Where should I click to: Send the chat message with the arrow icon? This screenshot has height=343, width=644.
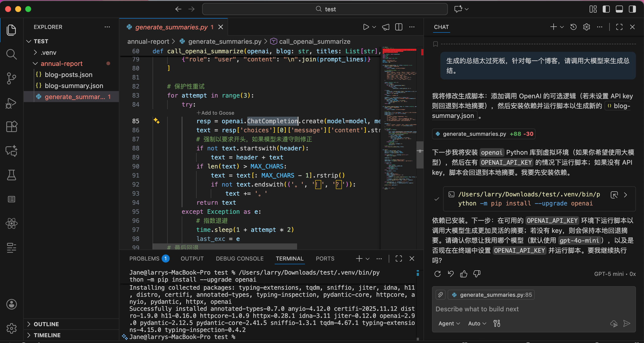[x=627, y=323]
